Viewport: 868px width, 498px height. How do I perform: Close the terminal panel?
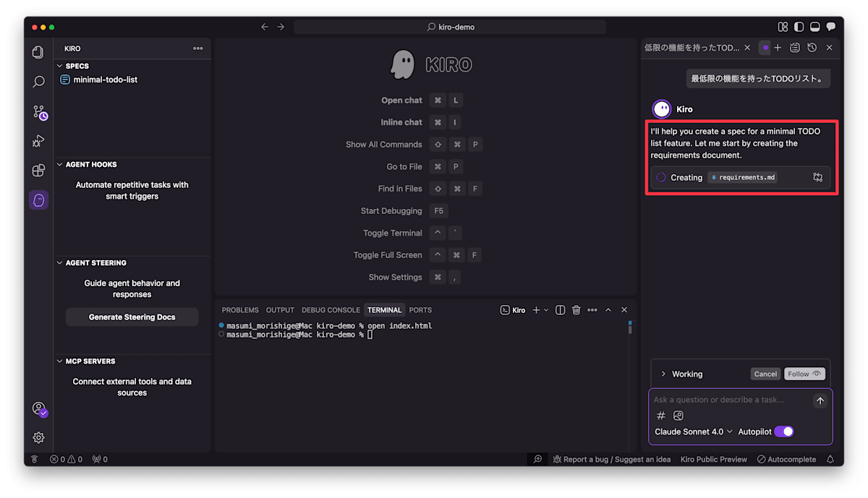point(624,310)
